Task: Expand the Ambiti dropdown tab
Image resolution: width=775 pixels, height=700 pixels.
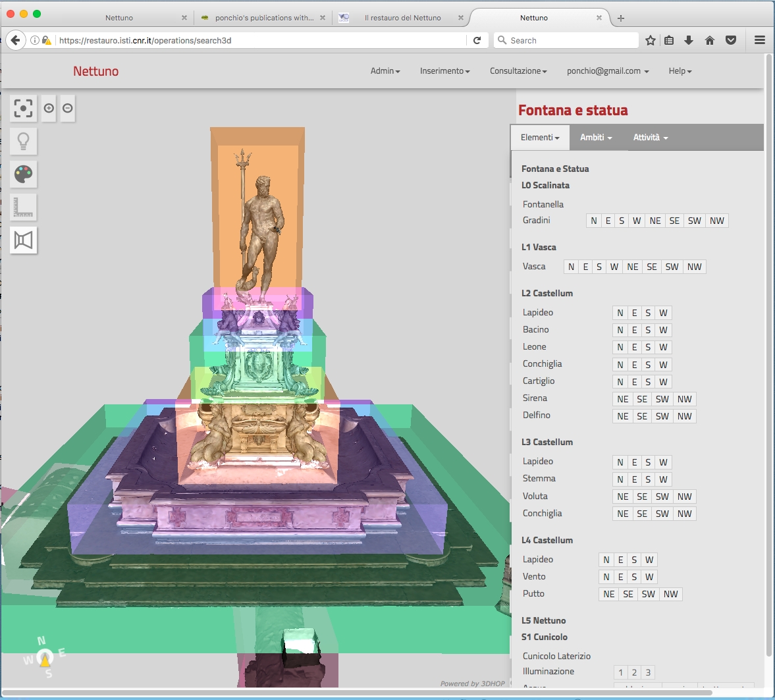Action: click(596, 138)
